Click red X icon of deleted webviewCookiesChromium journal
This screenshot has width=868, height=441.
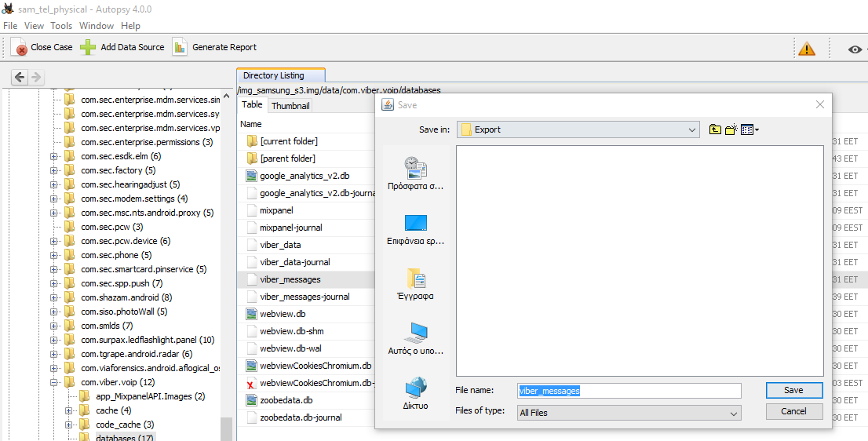coord(251,384)
